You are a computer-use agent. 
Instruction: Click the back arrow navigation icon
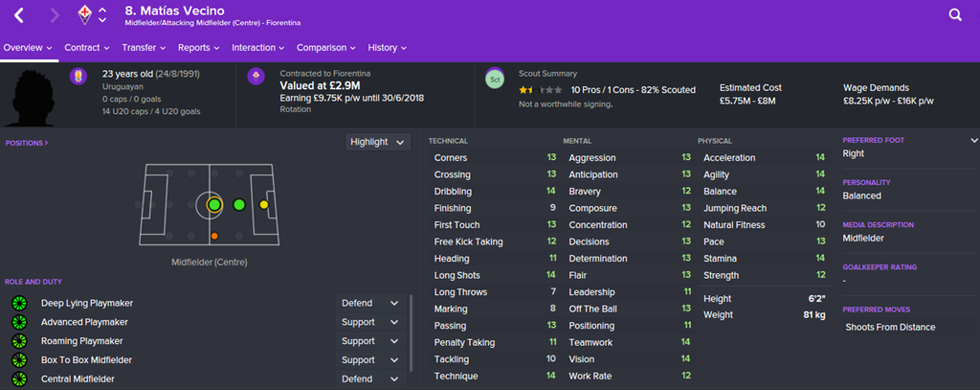point(19,15)
